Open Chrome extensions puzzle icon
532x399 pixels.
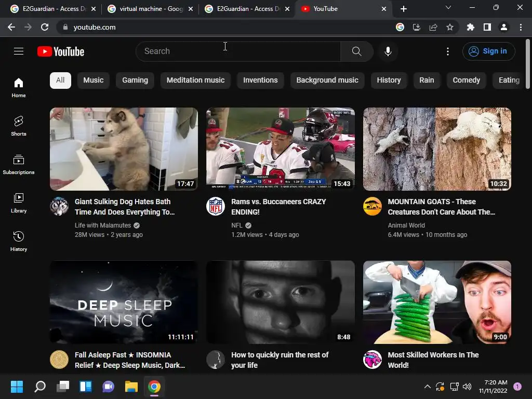coord(470,27)
